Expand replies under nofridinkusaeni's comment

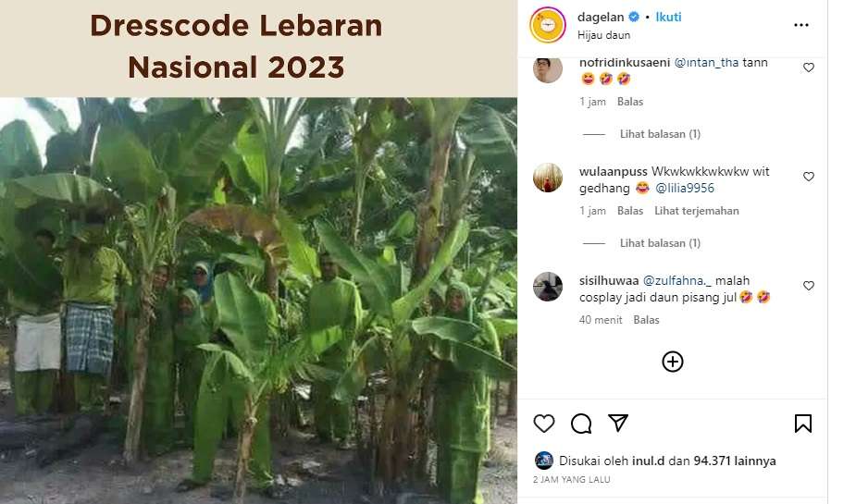[x=660, y=134]
